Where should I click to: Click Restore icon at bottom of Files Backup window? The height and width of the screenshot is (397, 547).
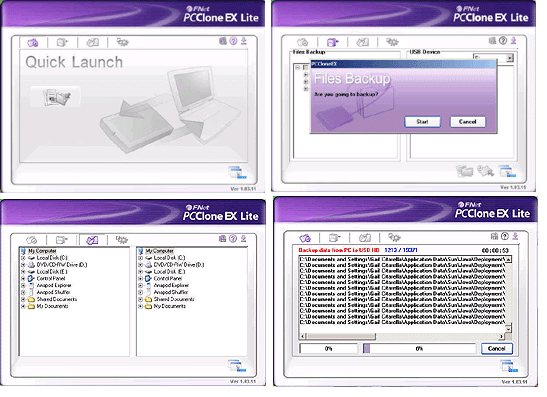pos(485,171)
